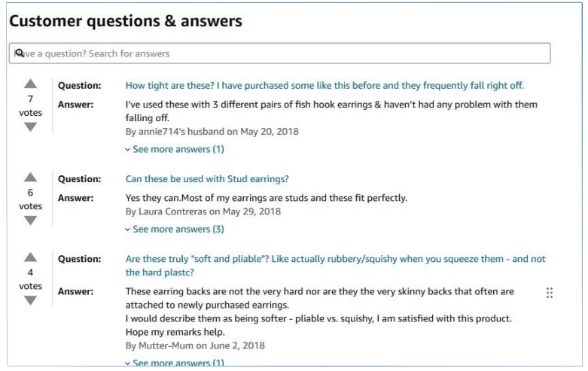Open the 'How tight are these?' question link
This screenshot has width=588, height=371.
click(x=324, y=86)
